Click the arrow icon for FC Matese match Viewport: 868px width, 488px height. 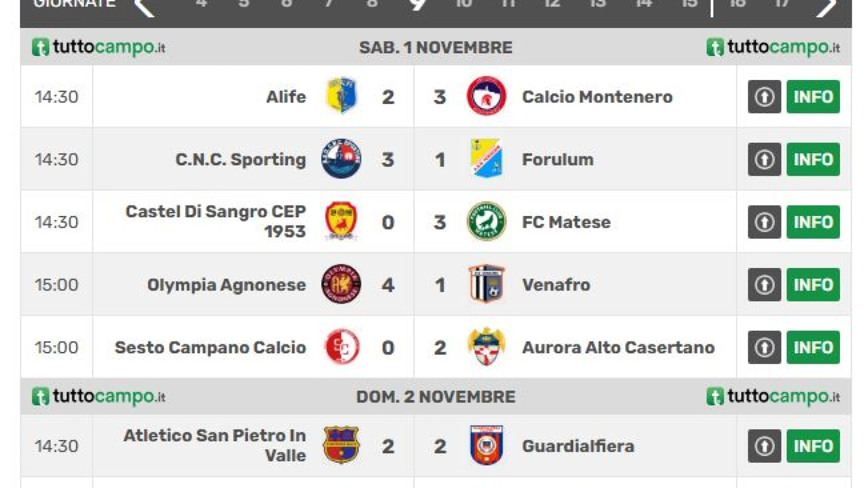764,222
